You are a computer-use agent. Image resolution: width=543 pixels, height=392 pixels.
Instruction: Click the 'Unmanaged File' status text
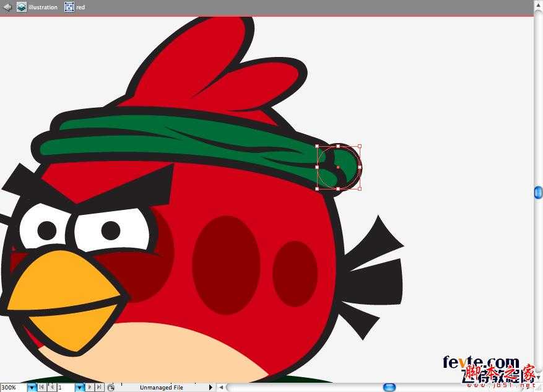point(162,388)
